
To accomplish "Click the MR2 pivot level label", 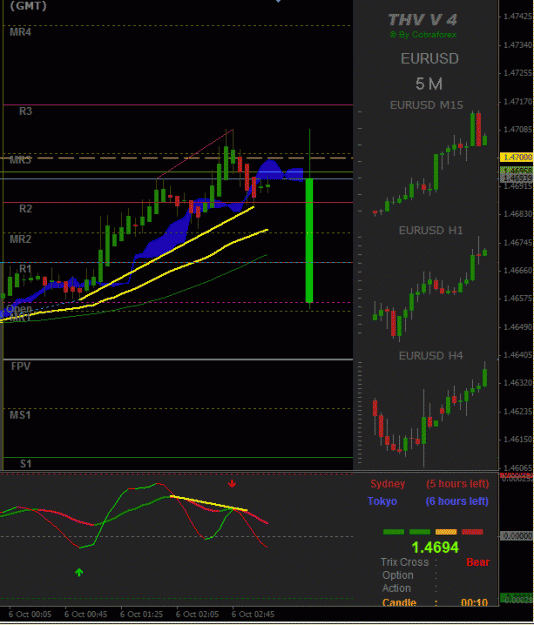I will [20, 239].
